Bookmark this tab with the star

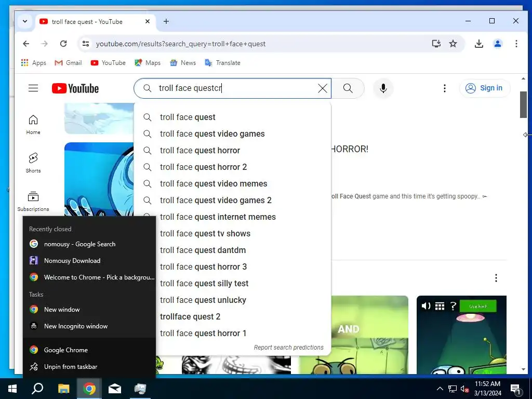[453, 44]
